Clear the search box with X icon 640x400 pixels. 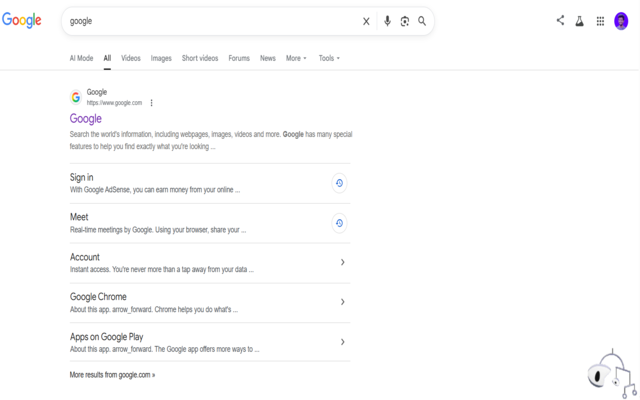[366, 21]
